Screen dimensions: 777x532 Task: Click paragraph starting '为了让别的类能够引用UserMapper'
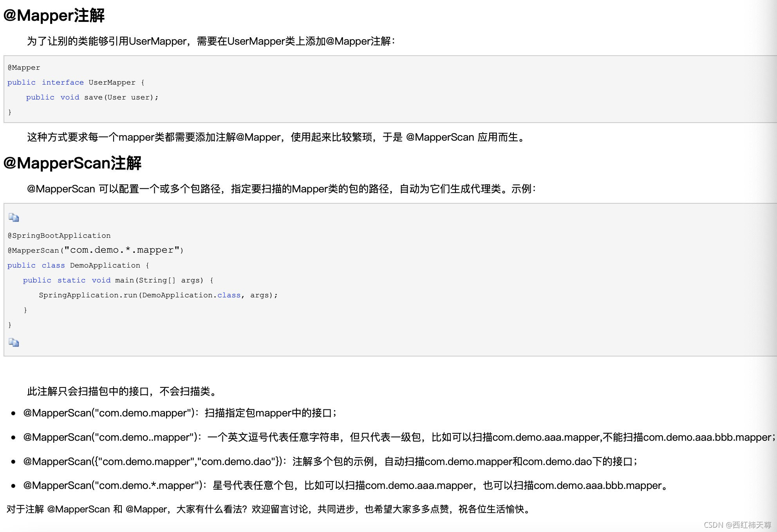(211, 41)
